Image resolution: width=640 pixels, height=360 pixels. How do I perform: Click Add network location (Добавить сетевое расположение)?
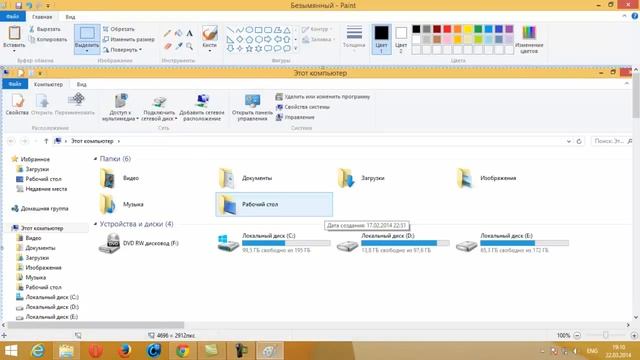(x=202, y=107)
